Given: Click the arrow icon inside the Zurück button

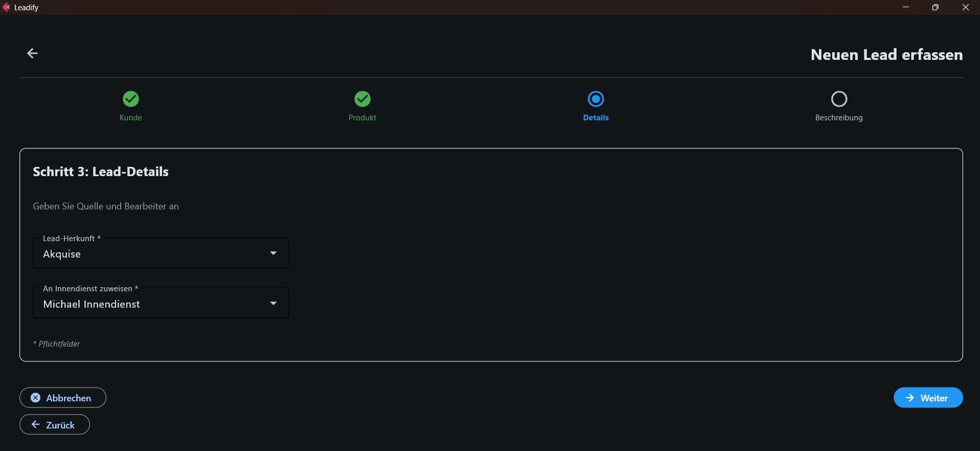Looking at the screenshot, I should coord(34,424).
